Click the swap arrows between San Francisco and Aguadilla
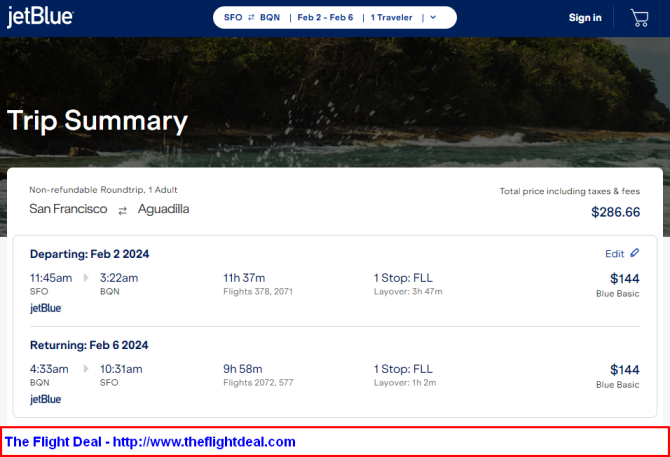This screenshot has height=457, width=670. (123, 211)
